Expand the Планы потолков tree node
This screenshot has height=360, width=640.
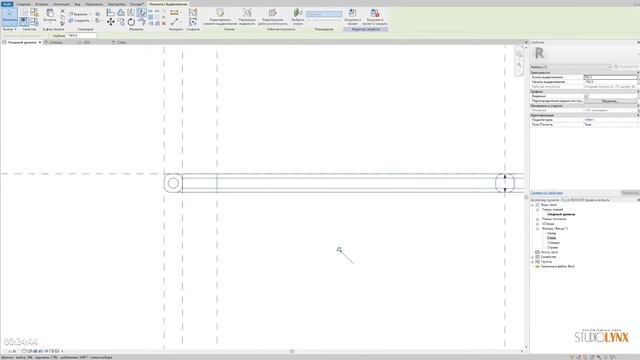pos(538,219)
